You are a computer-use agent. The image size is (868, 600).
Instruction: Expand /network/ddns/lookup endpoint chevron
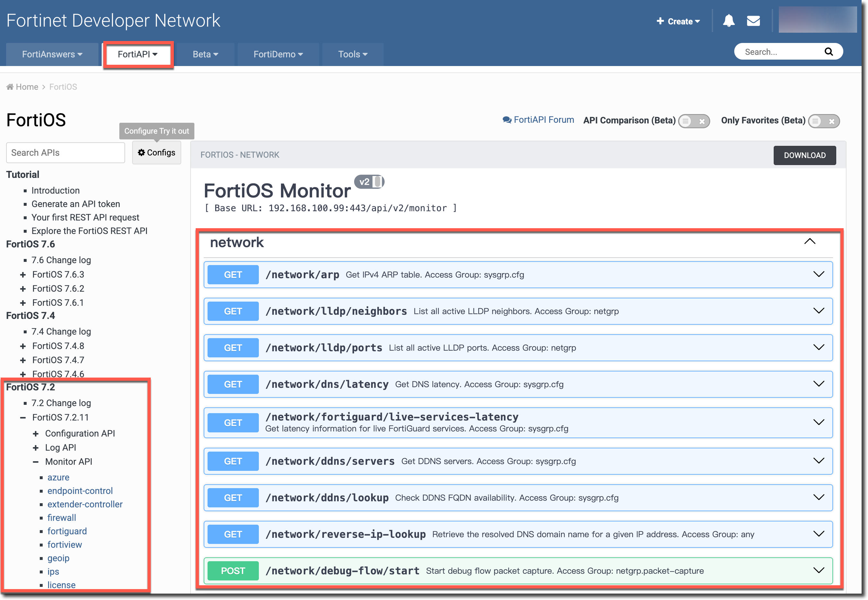tap(819, 497)
